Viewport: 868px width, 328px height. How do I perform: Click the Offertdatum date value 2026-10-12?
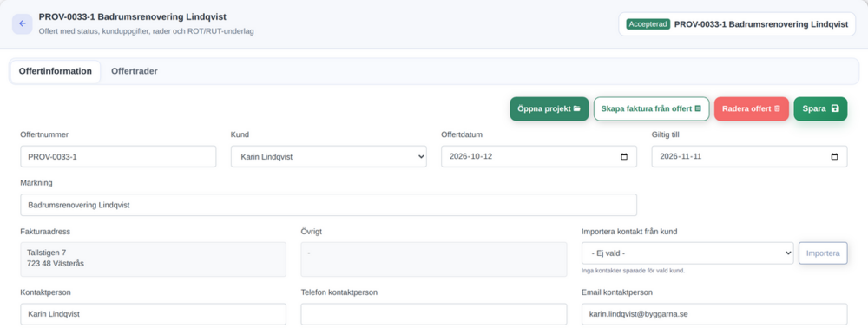tap(470, 156)
